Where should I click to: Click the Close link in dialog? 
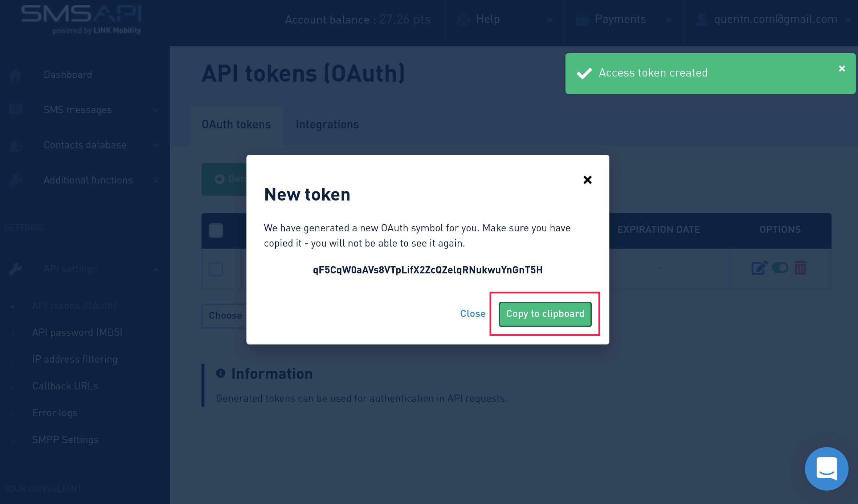coord(473,314)
